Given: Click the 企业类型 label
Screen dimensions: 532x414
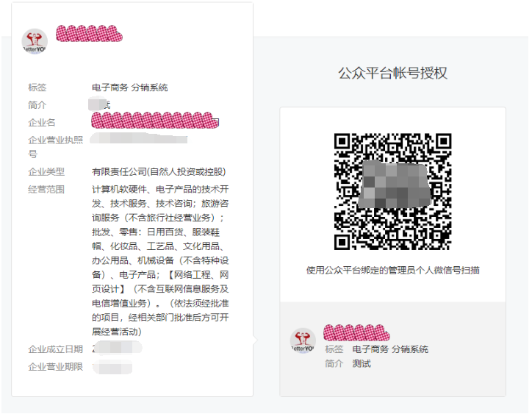Looking at the screenshot, I should [46, 172].
